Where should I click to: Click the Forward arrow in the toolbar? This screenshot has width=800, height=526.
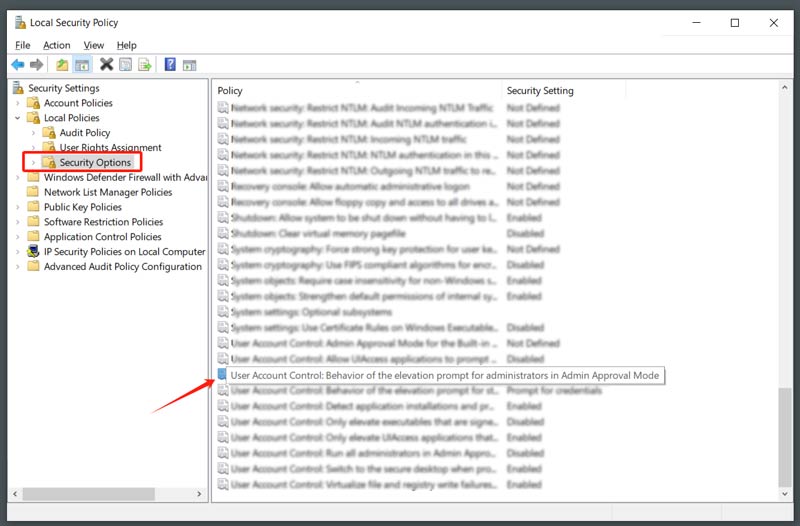[x=36, y=65]
